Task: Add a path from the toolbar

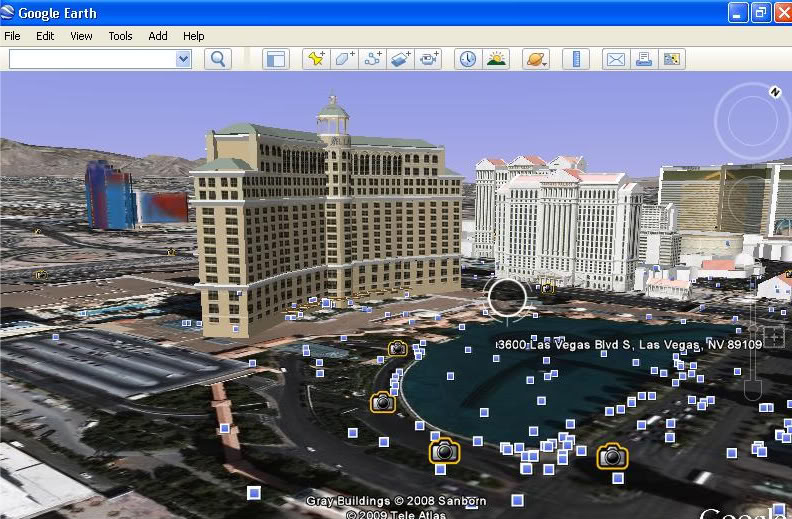Action: (x=373, y=59)
